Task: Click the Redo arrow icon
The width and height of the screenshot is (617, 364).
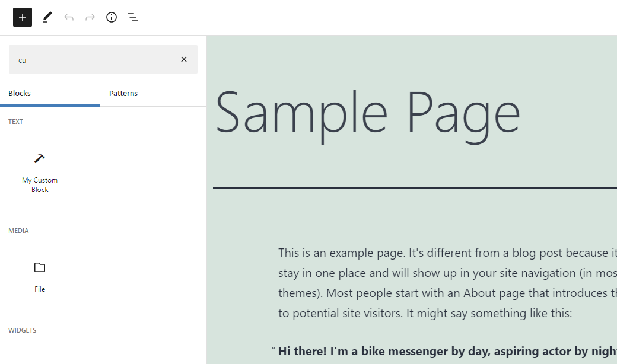Action: click(x=90, y=17)
